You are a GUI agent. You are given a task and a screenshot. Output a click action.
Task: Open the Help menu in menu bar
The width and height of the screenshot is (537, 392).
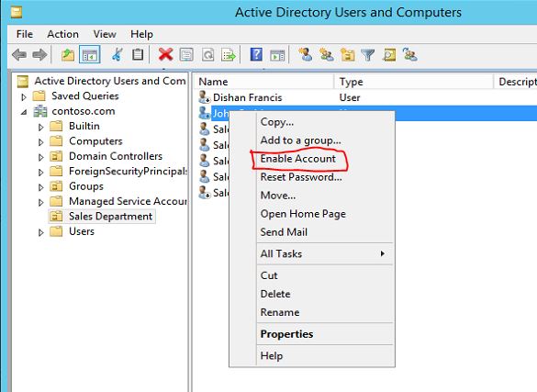(141, 34)
